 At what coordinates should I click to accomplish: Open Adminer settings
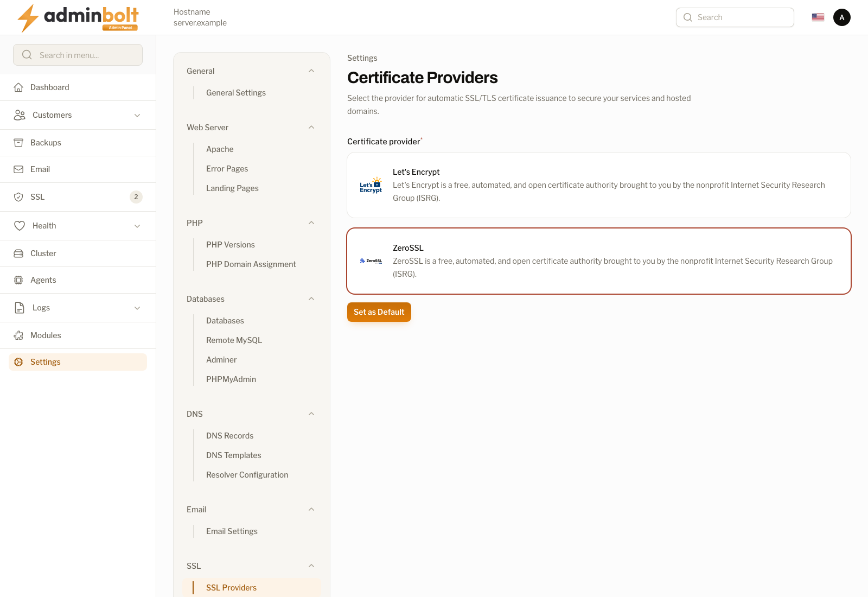click(x=221, y=360)
